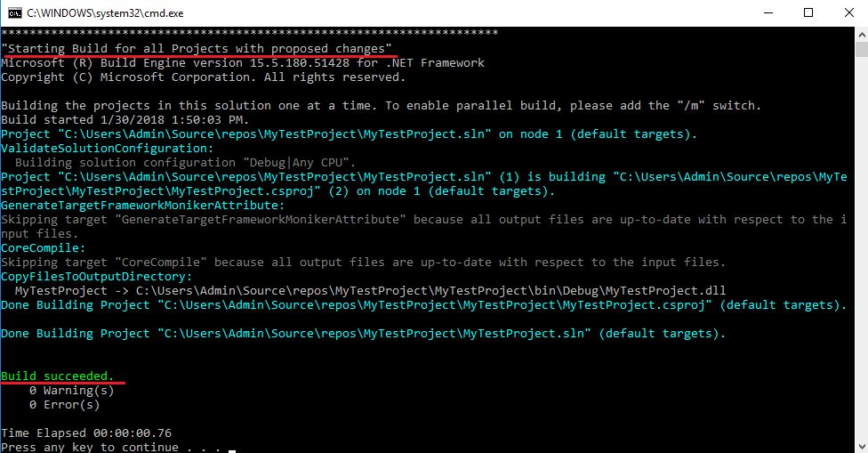Screen dimensions: 868x453
Task: Click the Copyright (C) Microsoft Corporation line
Action: pyautogui.click(x=203, y=77)
